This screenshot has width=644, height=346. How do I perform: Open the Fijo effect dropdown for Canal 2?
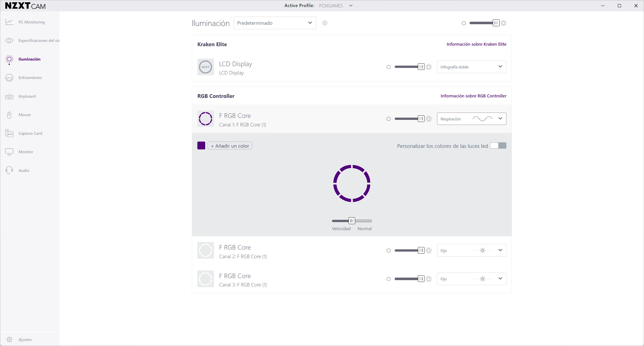point(471,250)
